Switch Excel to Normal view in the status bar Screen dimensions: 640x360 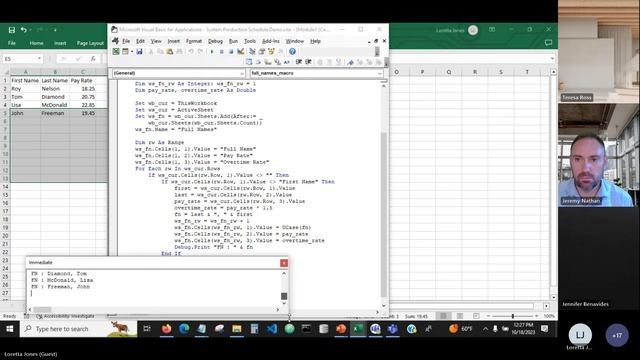tap(443, 316)
